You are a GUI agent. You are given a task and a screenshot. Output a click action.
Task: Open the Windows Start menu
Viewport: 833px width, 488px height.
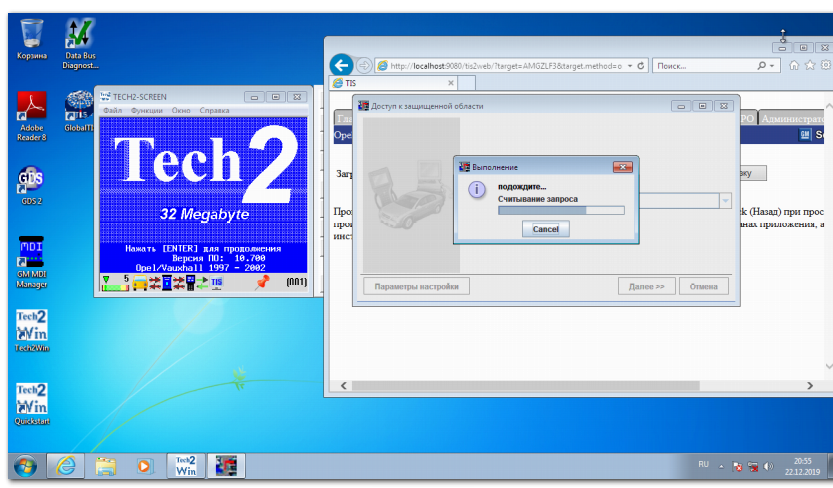pyautogui.click(x=25, y=466)
